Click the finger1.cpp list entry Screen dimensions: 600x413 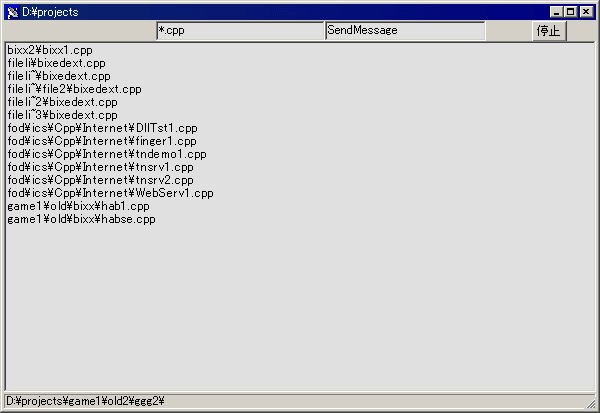(x=101, y=141)
